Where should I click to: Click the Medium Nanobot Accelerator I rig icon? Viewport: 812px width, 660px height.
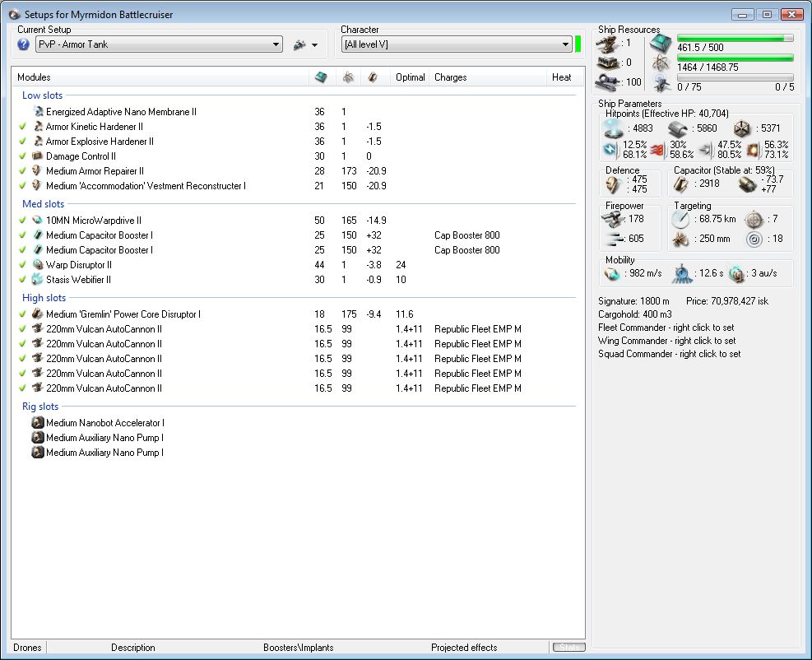point(38,423)
